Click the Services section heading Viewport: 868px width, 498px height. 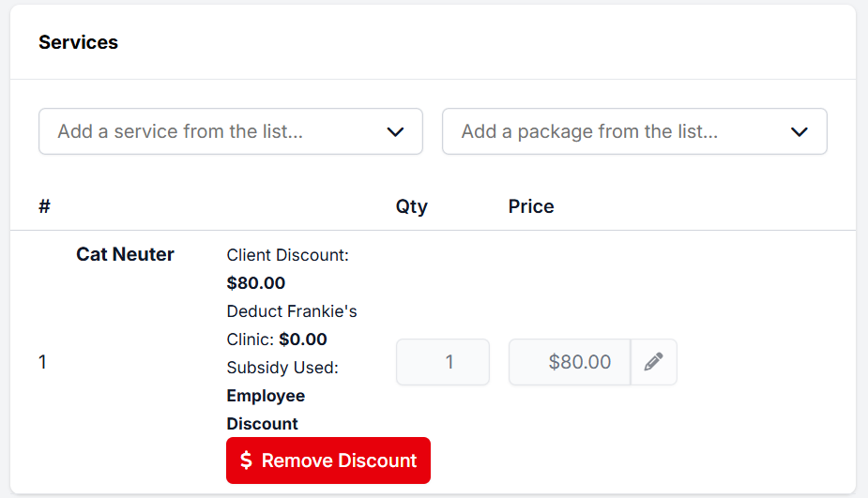click(78, 42)
